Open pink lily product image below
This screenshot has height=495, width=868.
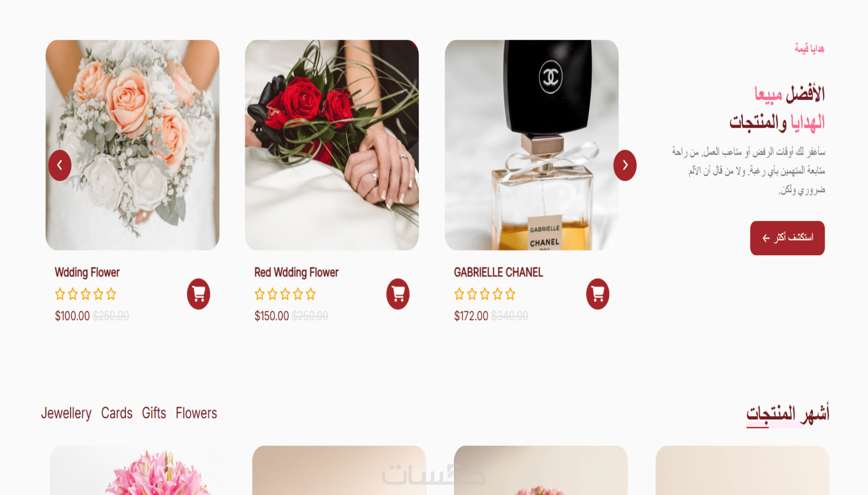click(x=137, y=471)
